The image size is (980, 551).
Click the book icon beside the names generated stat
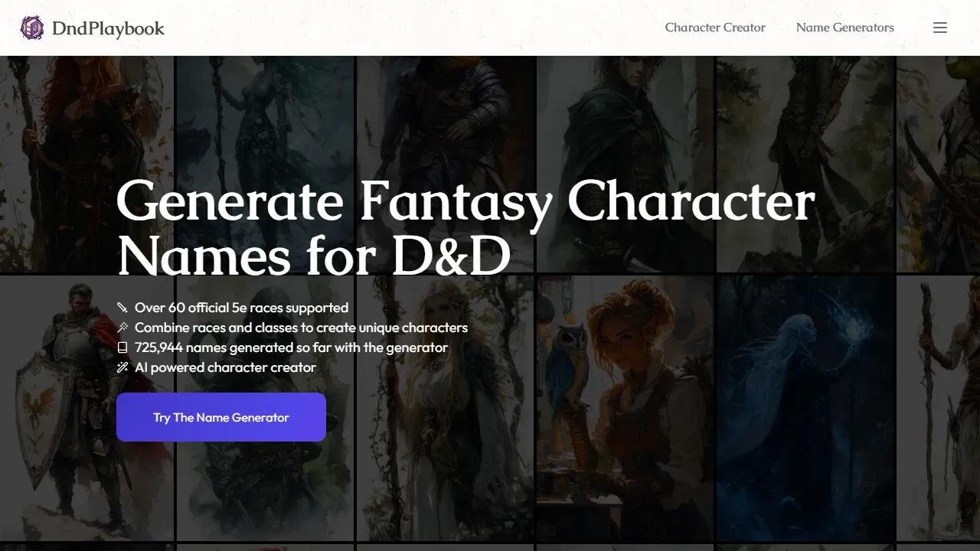click(x=122, y=347)
